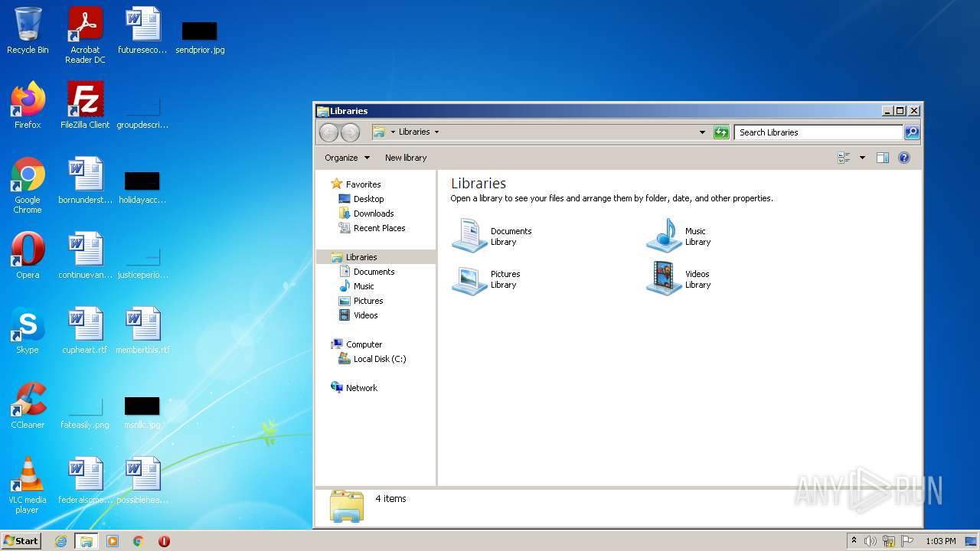The height and width of the screenshot is (551, 980).
Task: Select Music in navigation tree
Action: point(364,286)
